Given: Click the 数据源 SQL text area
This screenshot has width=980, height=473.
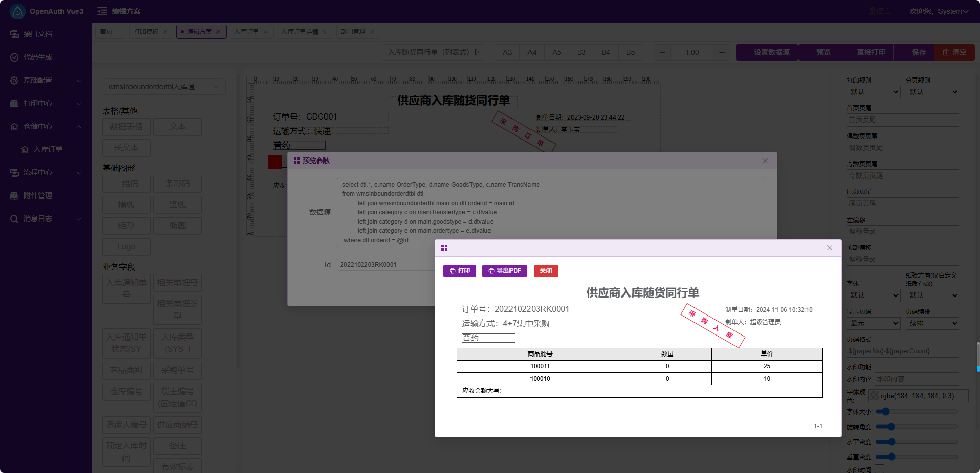Looking at the screenshot, I should (x=551, y=212).
